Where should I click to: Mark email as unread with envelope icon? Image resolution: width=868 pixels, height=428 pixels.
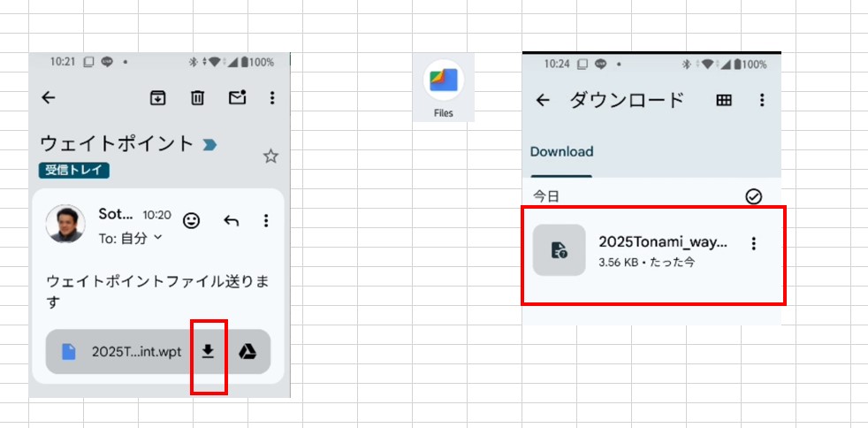(x=237, y=98)
